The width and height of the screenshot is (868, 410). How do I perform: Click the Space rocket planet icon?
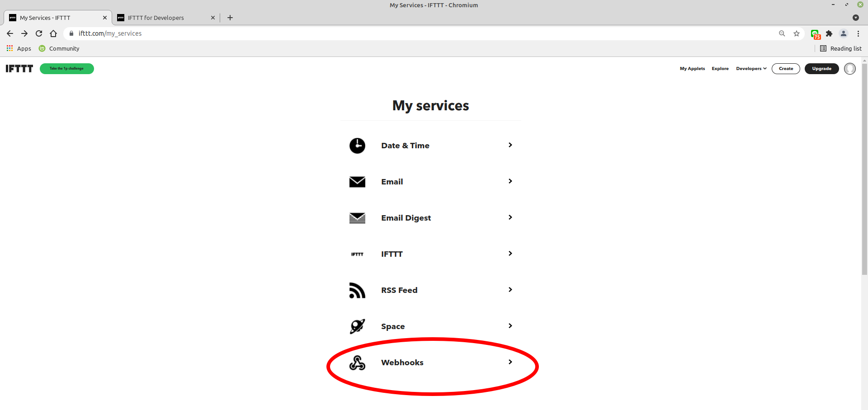pos(357,326)
